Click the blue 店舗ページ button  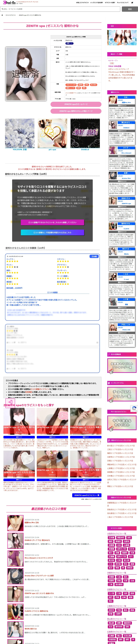click(69, 43)
